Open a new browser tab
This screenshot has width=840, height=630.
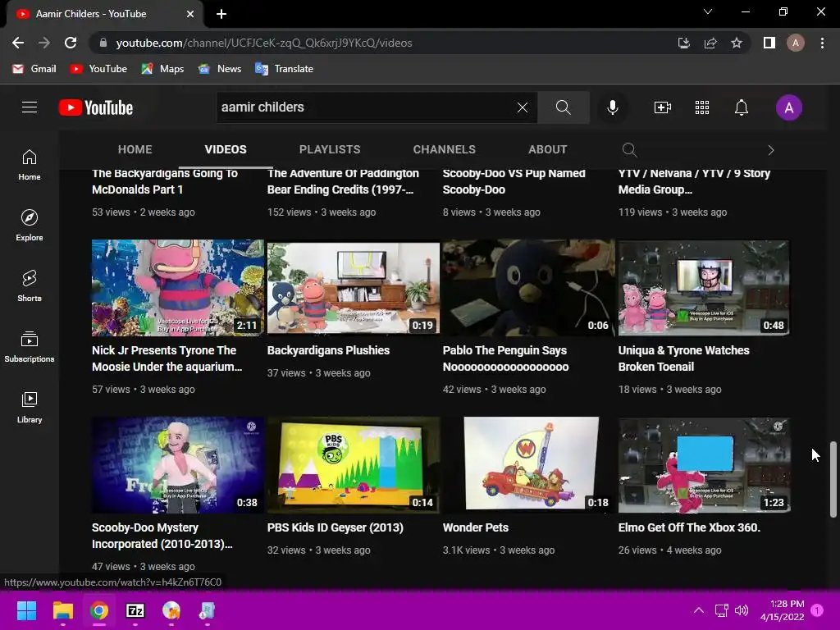221,14
